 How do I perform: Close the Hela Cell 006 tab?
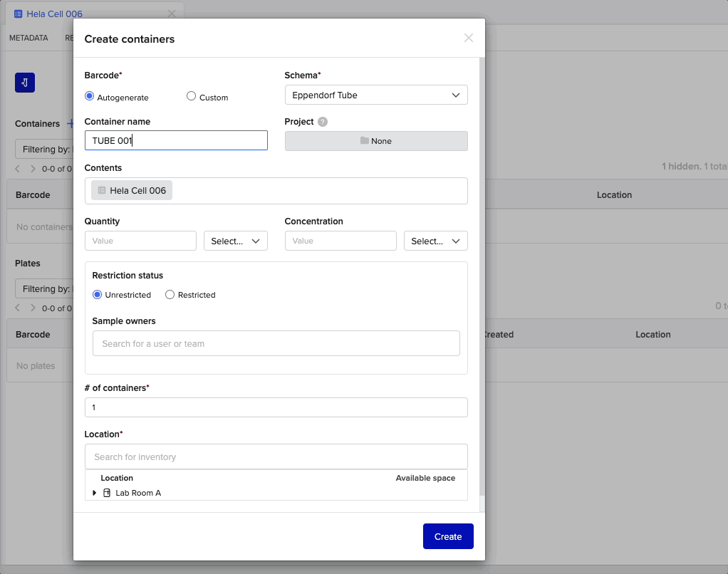(x=172, y=14)
